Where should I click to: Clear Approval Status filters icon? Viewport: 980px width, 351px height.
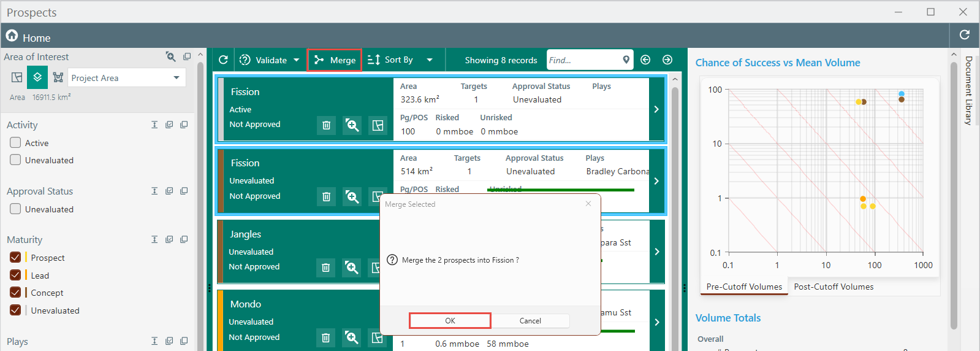tap(184, 191)
